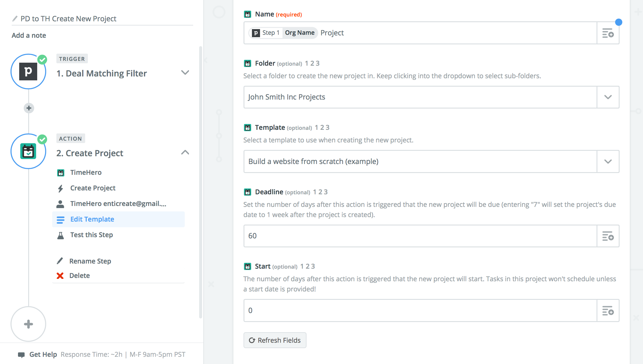The image size is (643, 364).
Task: Collapse the Create Project action chevron
Action: coord(185,152)
